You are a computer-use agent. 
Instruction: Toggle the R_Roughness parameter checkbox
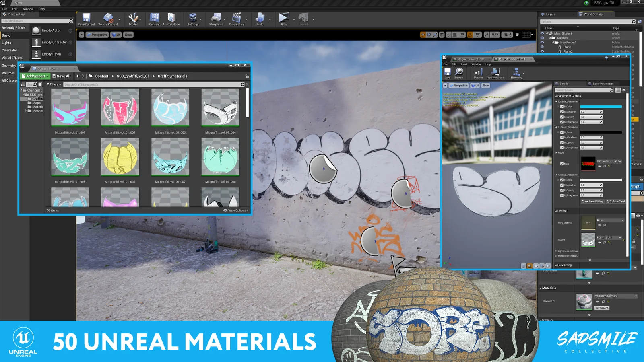(x=562, y=195)
